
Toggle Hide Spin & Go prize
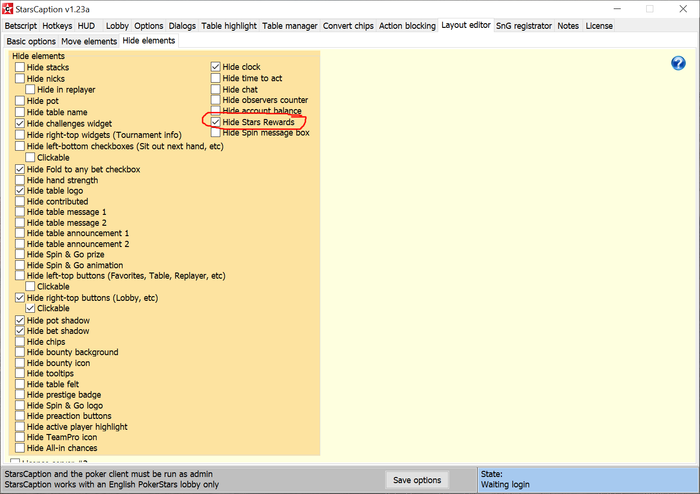click(20, 254)
